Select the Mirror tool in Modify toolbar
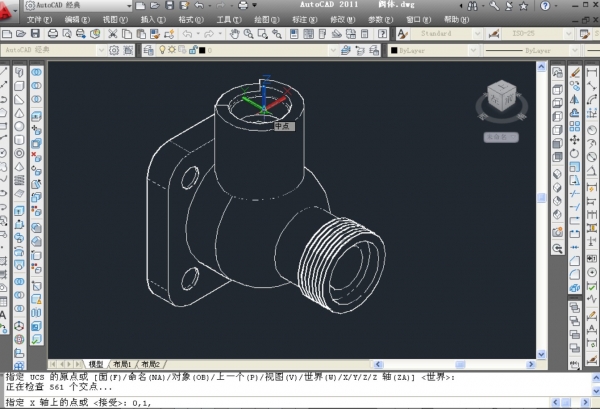This screenshot has width=600, height=409. [x=574, y=99]
